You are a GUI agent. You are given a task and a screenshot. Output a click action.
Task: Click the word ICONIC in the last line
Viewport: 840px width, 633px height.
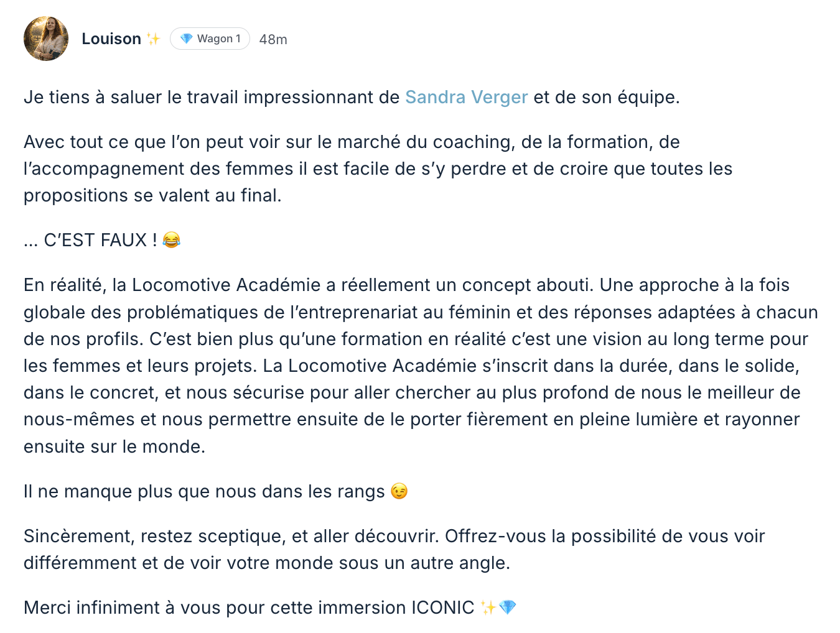point(442,608)
